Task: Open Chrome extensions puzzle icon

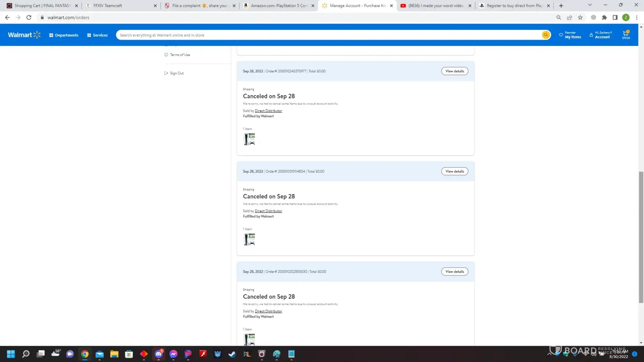Action: pyautogui.click(x=604, y=17)
